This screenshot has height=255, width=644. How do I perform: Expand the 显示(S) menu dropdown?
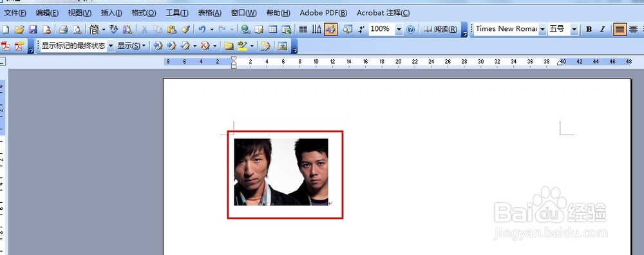(x=131, y=46)
